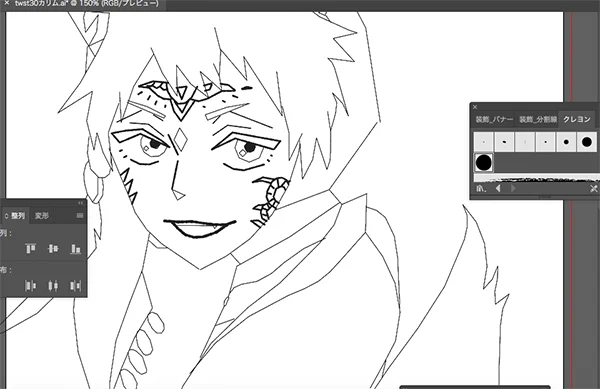The width and height of the screenshot is (600, 389).
Task: Load the next brush library
Action: click(x=513, y=188)
